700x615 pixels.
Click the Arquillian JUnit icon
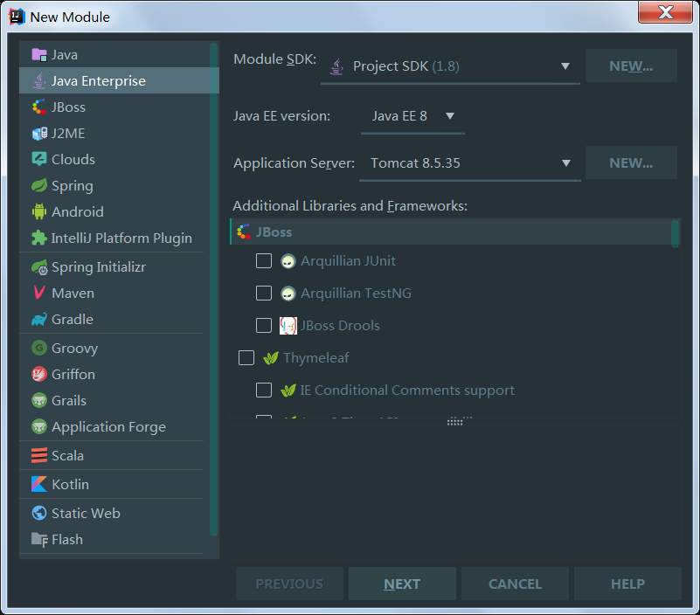click(288, 261)
